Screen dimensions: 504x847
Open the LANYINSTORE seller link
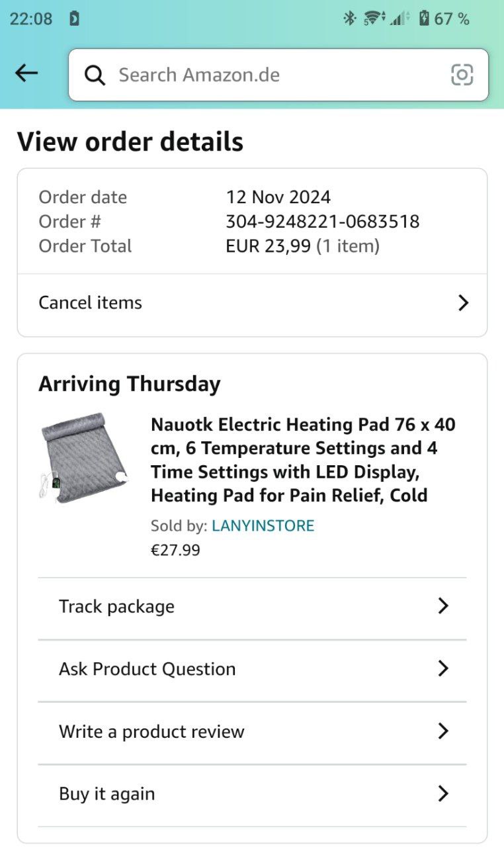[263, 526]
